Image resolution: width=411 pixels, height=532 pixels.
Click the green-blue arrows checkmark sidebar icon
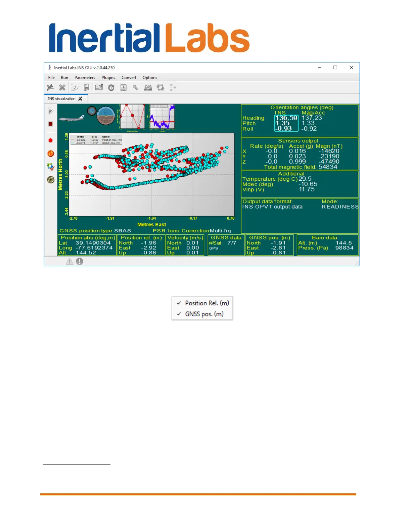(51, 167)
